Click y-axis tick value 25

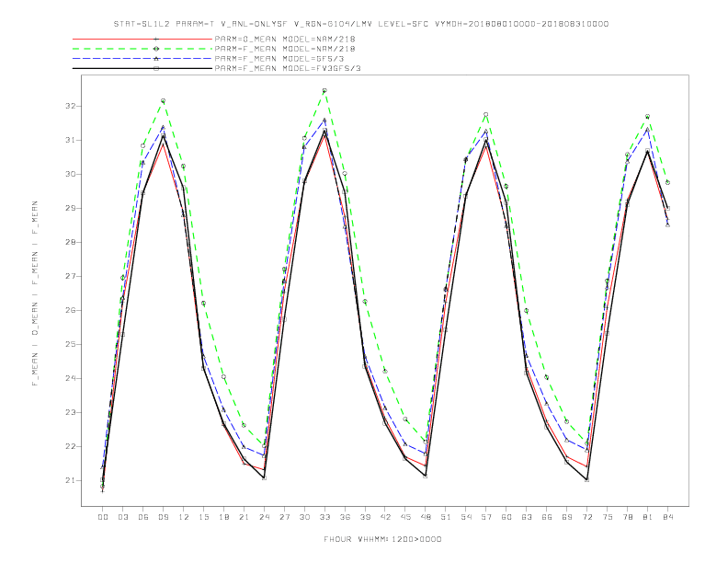click(71, 344)
